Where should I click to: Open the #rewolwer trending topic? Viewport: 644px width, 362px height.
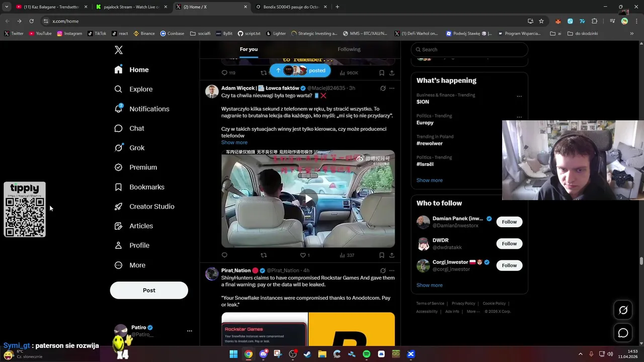tap(429, 143)
